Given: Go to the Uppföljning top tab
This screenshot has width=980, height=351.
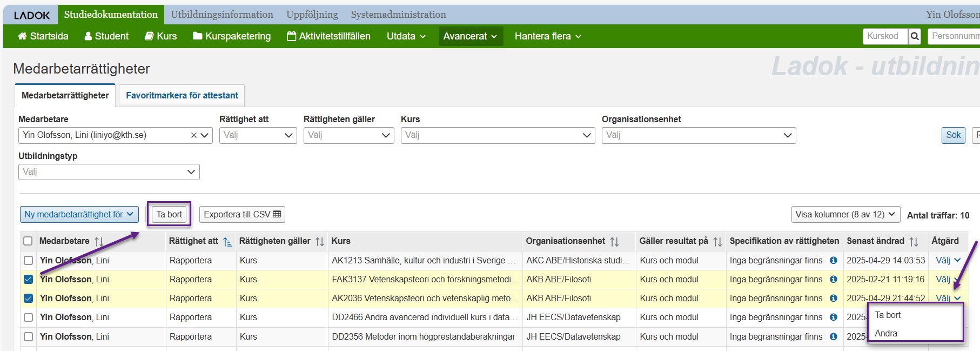Looking at the screenshot, I should coord(312,15).
